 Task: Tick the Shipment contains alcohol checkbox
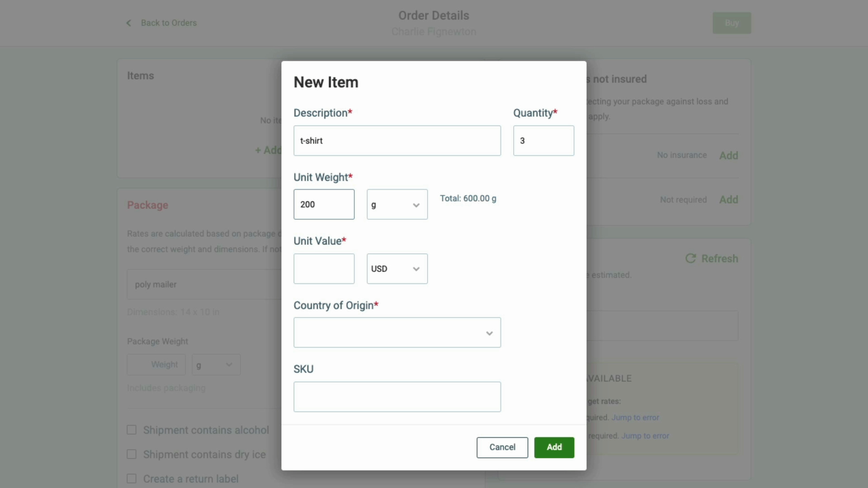pos(132,430)
